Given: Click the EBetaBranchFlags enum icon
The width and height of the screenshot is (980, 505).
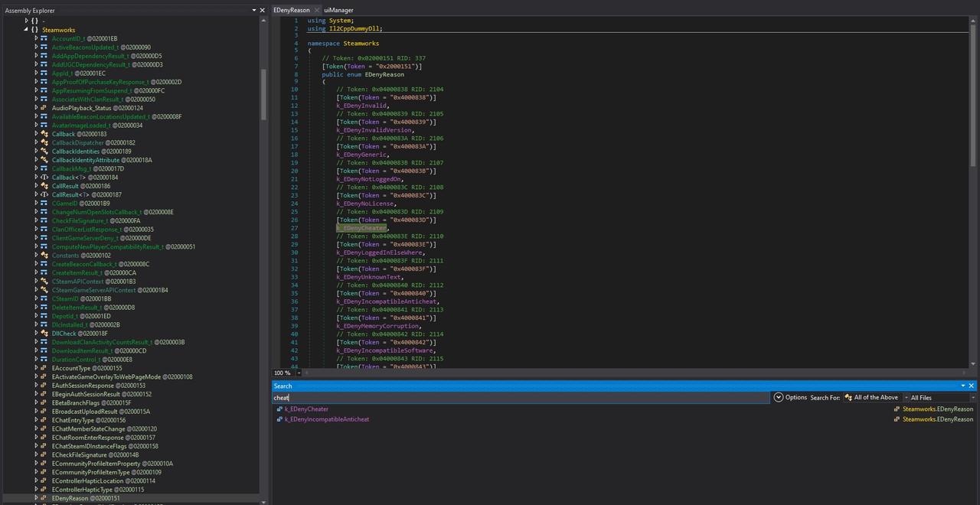Looking at the screenshot, I should tap(44, 402).
